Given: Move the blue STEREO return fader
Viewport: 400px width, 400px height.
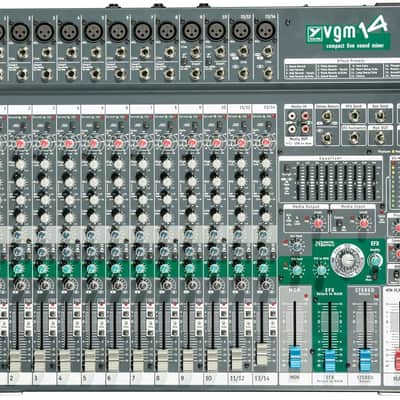Looking at the screenshot, I should (365, 360).
